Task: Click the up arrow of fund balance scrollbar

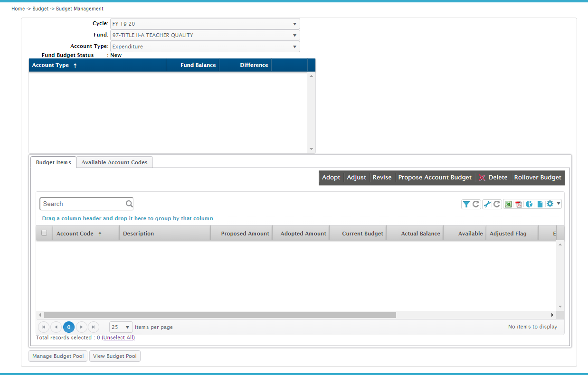Action: point(312,76)
